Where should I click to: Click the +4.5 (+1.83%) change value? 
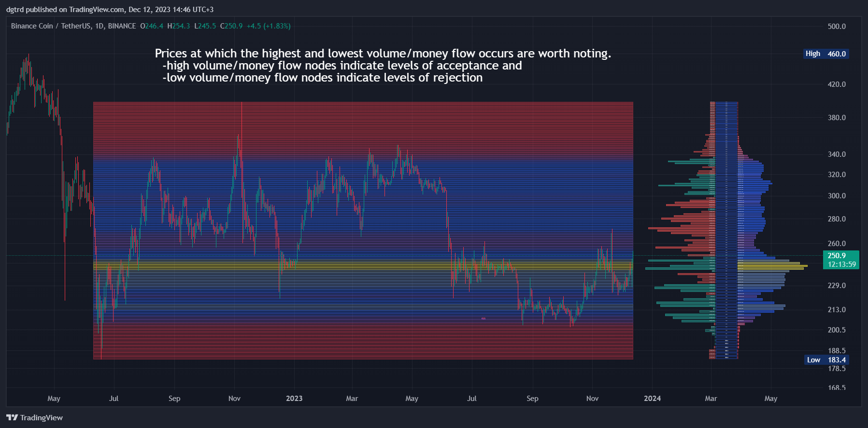pos(269,26)
